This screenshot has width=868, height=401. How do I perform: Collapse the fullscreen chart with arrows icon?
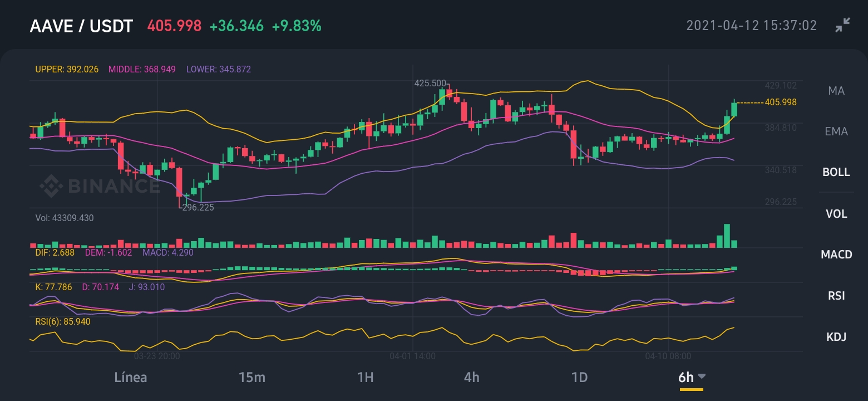tap(843, 25)
